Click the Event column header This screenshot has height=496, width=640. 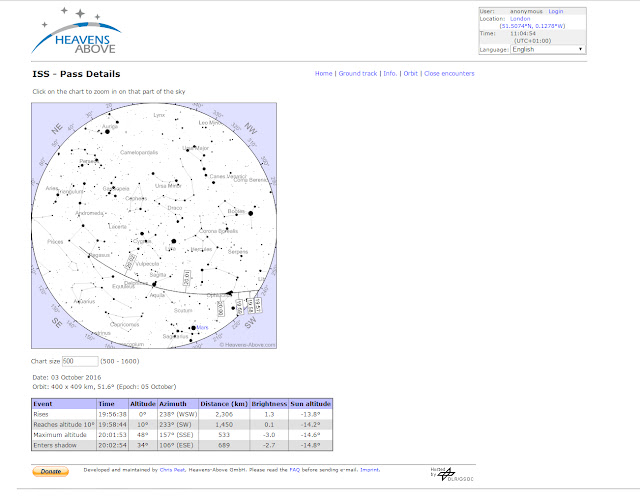[x=64, y=404]
